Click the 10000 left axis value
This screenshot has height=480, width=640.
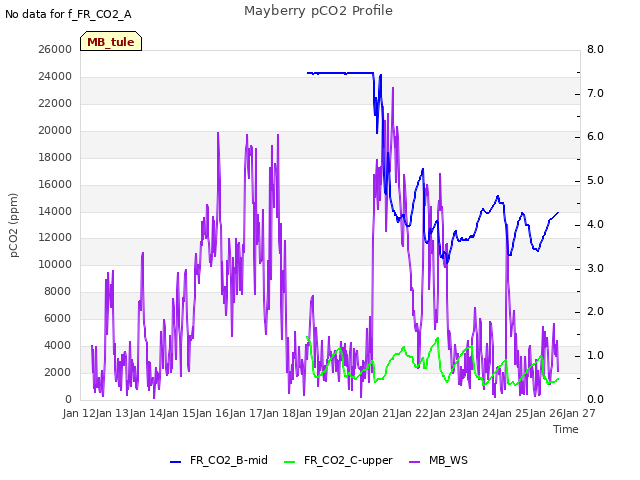click(55, 264)
